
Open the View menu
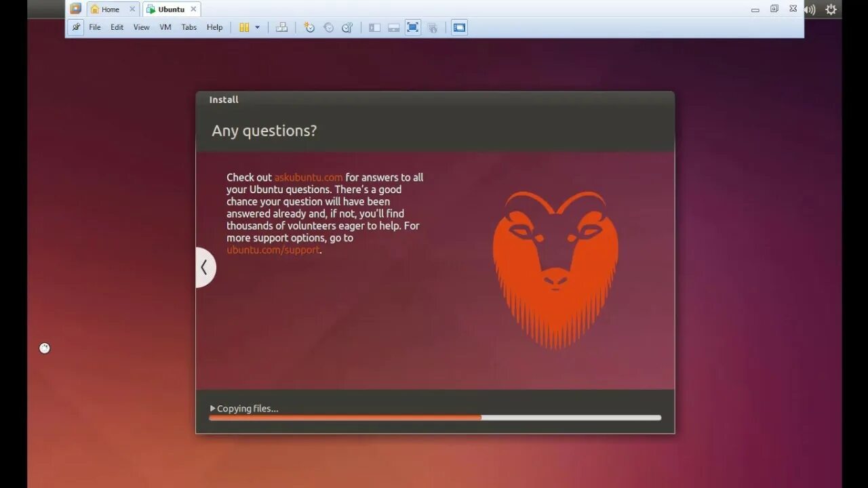pos(141,27)
